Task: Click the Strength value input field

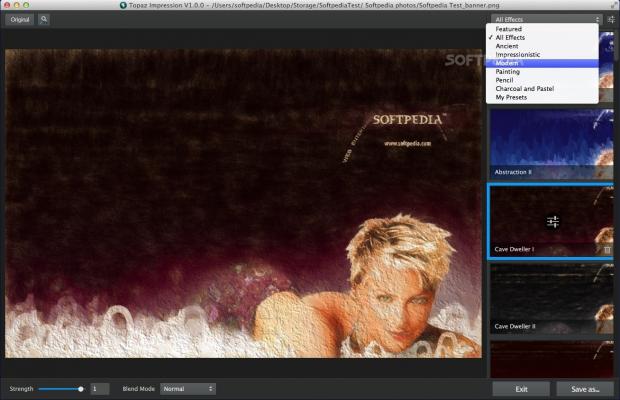Action: point(100,388)
